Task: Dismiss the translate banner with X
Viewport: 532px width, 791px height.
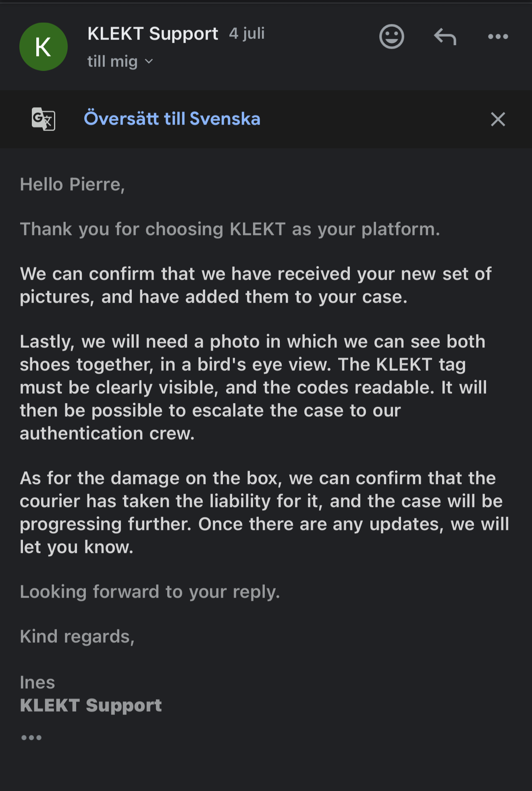Action: coord(498,119)
